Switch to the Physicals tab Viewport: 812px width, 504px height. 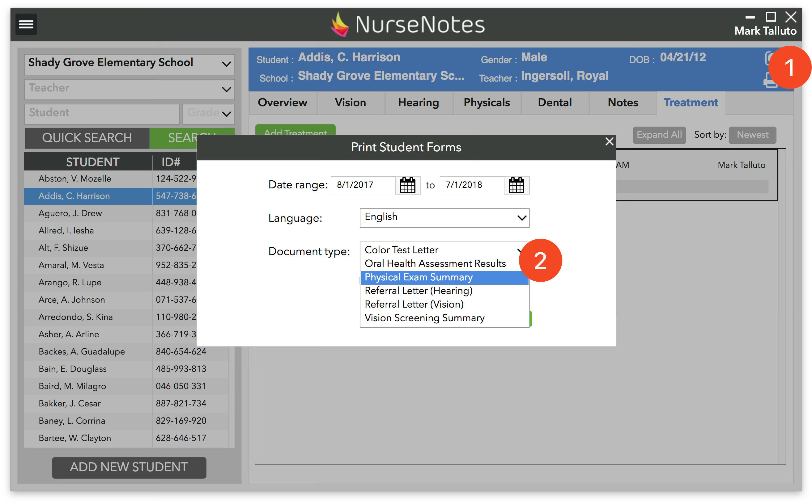(487, 103)
